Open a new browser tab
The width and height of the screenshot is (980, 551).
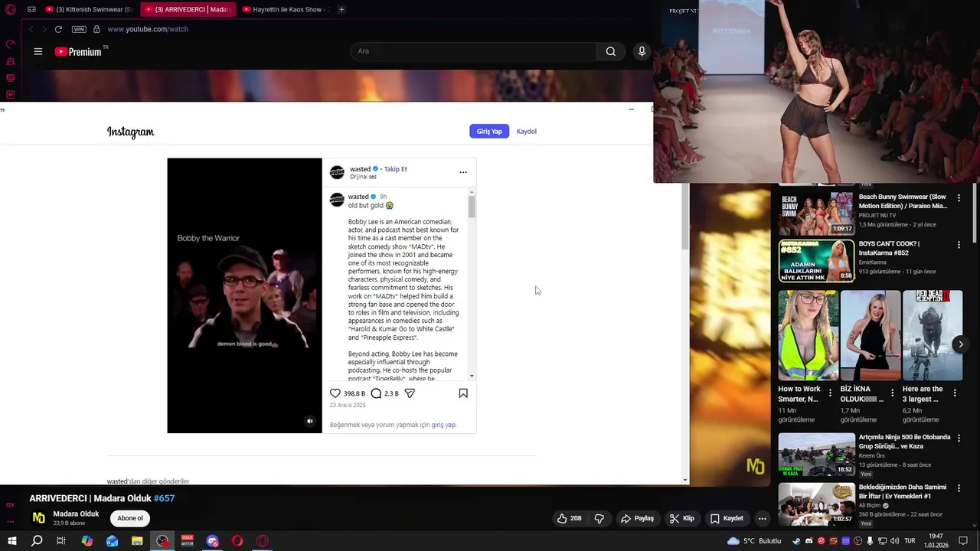pos(341,10)
